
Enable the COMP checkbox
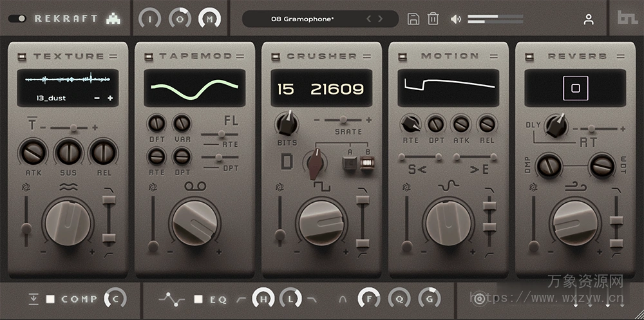(50, 299)
